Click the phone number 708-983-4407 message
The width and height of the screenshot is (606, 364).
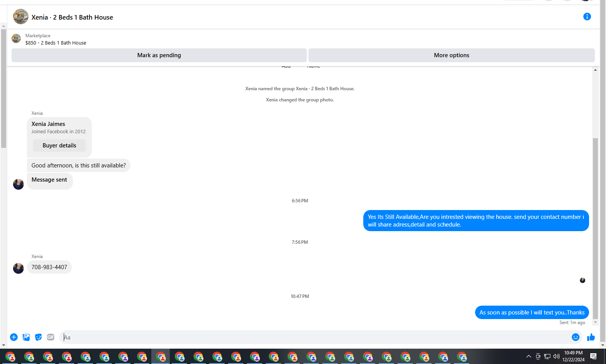point(49,267)
